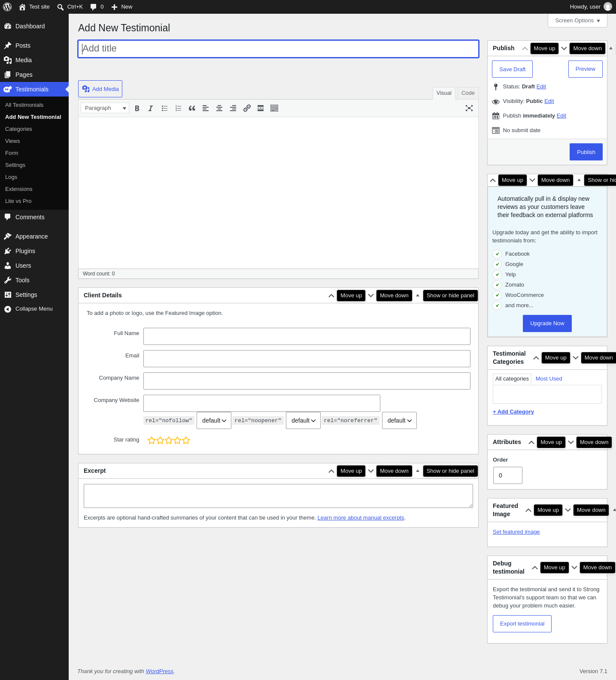Viewport: 616px width, 680px height.
Task: Switch editor to Visual tab
Action: pyautogui.click(x=444, y=93)
